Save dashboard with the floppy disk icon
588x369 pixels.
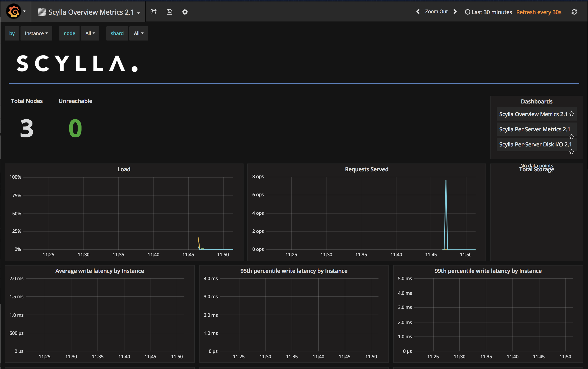[x=169, y=12]
